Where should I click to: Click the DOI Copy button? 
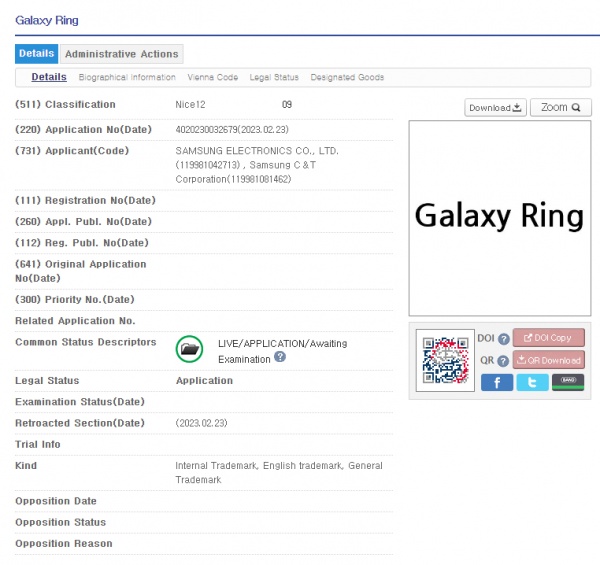click(x=548, y=338)
